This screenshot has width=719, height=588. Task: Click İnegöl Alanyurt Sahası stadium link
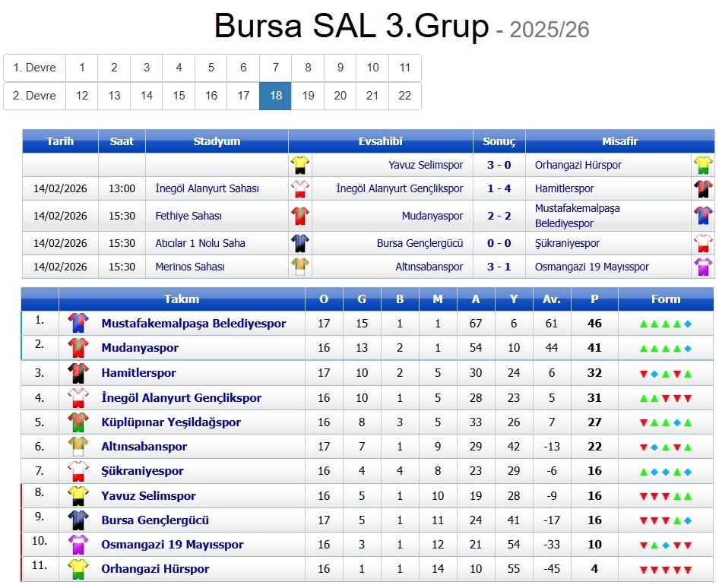(207, 188)
